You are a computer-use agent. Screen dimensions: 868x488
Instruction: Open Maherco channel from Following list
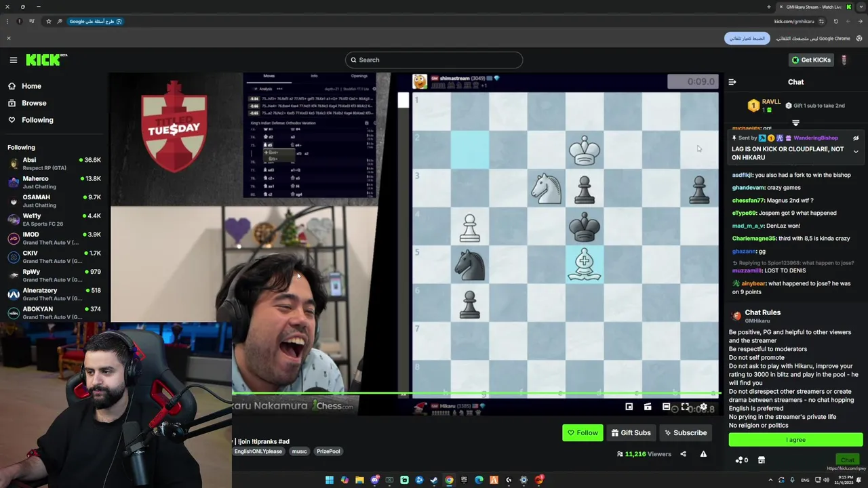point(54,182)
